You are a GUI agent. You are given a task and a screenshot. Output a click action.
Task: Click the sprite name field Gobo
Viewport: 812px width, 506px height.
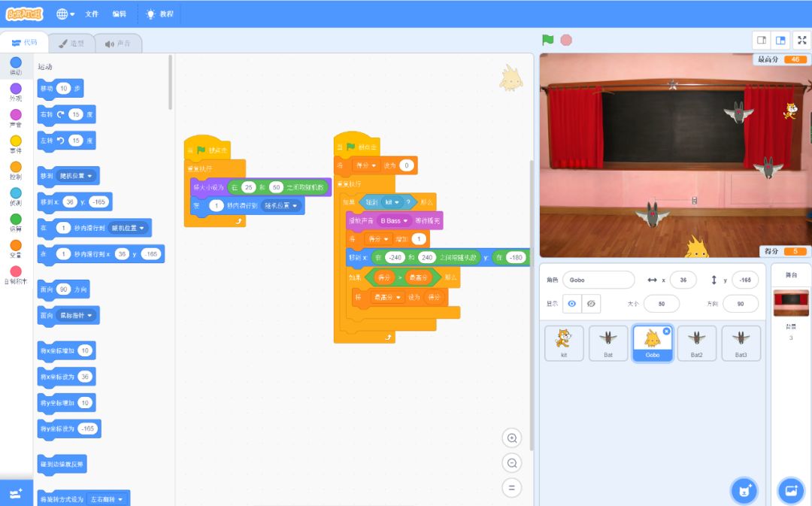click(x=598, y=280)
